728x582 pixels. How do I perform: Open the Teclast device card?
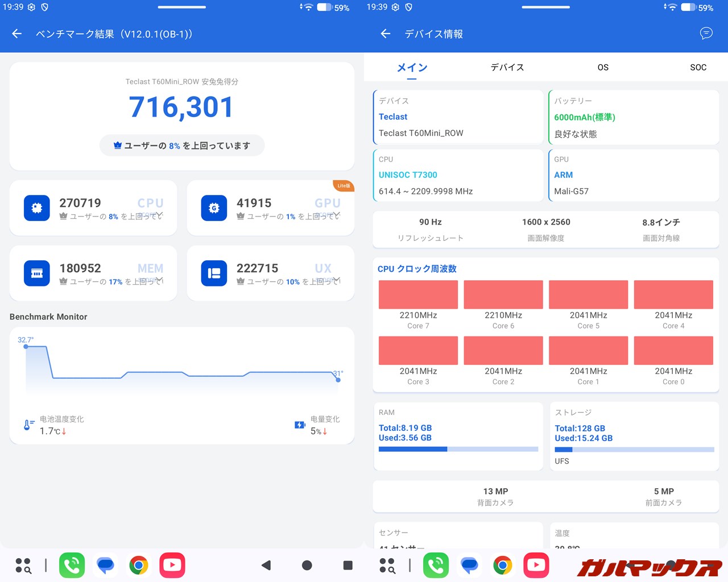point(458,117)
